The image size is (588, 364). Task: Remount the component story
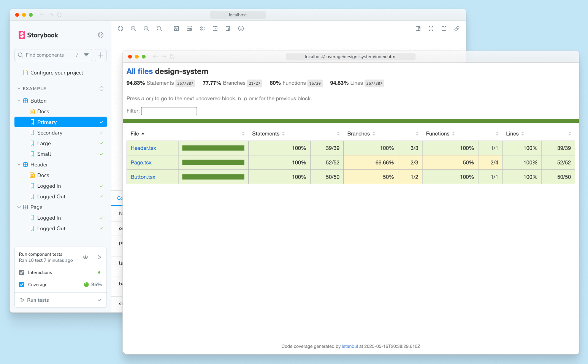120,28
